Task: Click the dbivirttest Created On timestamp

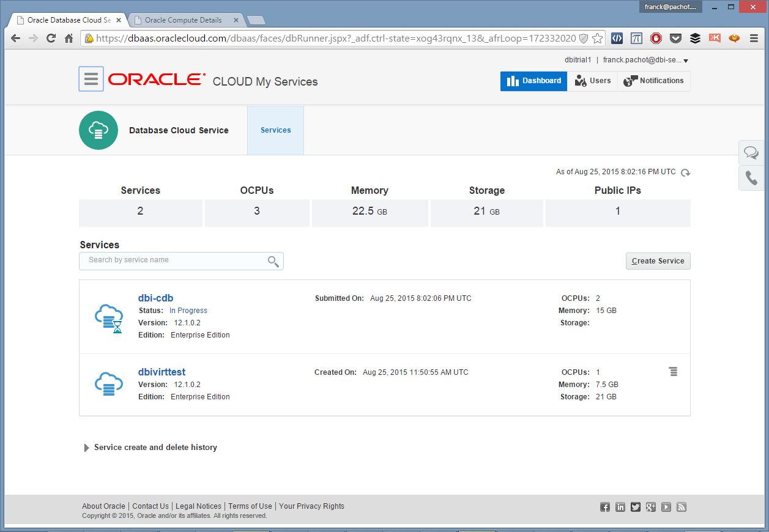Action: click(x=415, y=372)
